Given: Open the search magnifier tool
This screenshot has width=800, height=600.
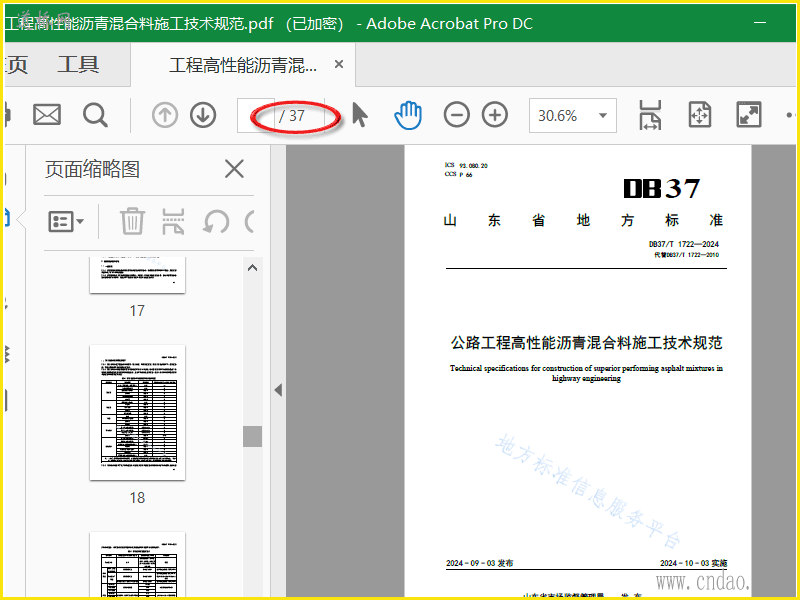Looking at the screenshot, I should pos(95,115).
